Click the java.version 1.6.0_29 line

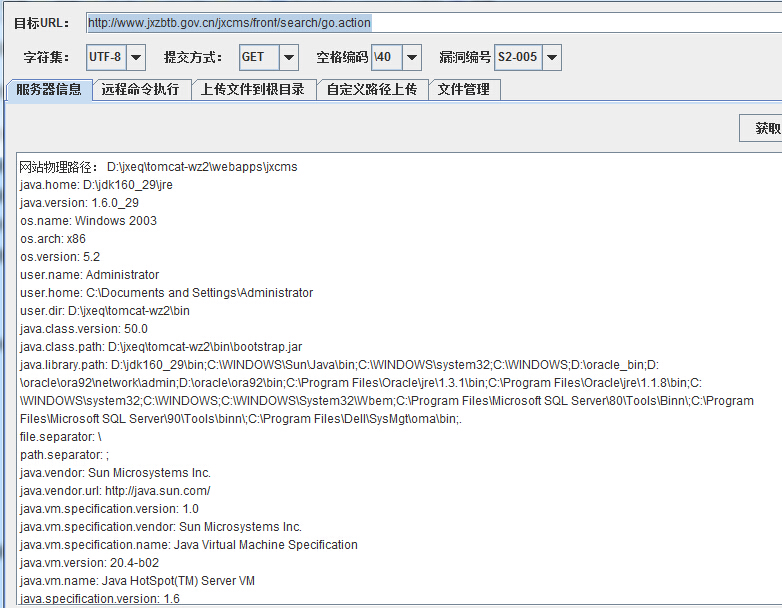point(79,203)
